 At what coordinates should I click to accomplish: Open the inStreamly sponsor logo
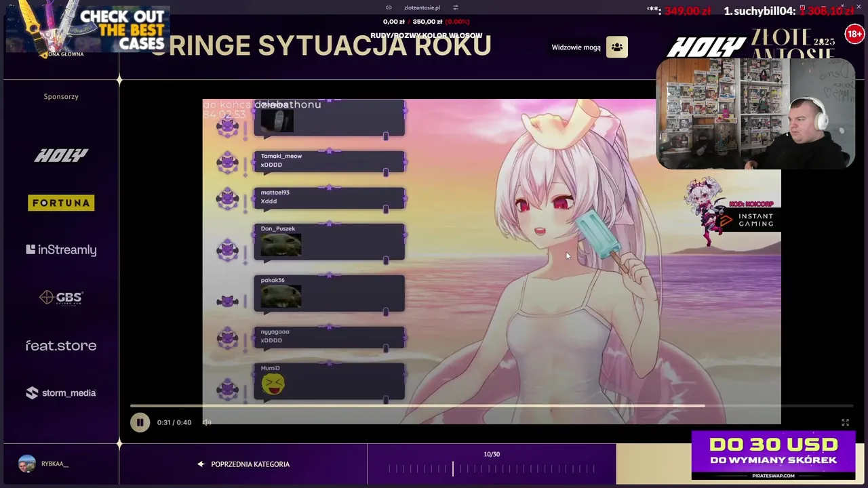(61, 250)
